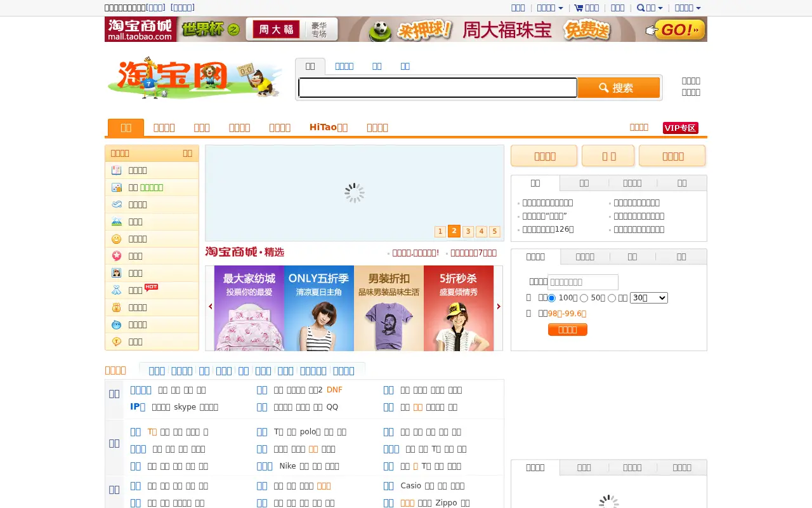Image resolution: width=812 pixels, height=508 pixels.
Task: Show next items with the carousel right arrow
Action: click(499, 307)
